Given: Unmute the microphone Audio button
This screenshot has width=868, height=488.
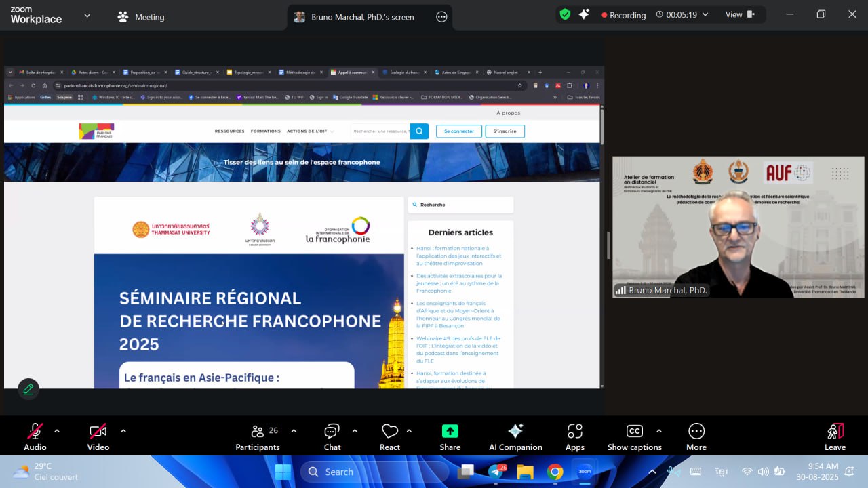Looking at the screenshot, I should [35, 436].
